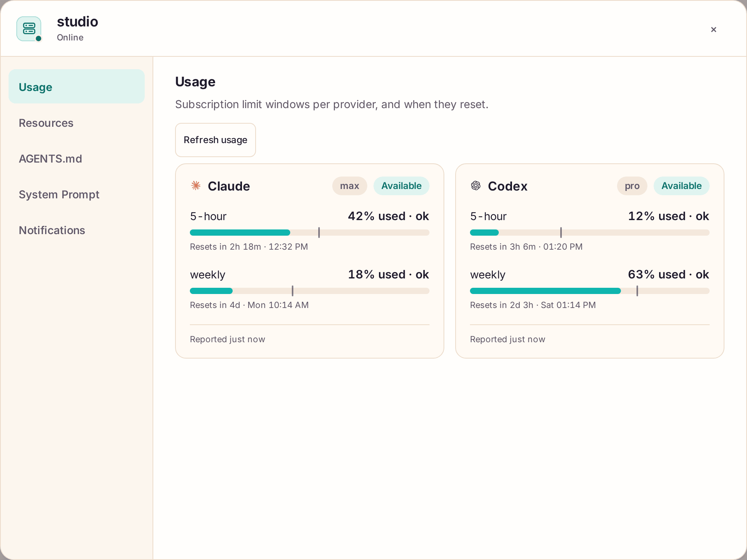Click the 'studio' header title
Viewport: 747px width, 560px height.
77,22
